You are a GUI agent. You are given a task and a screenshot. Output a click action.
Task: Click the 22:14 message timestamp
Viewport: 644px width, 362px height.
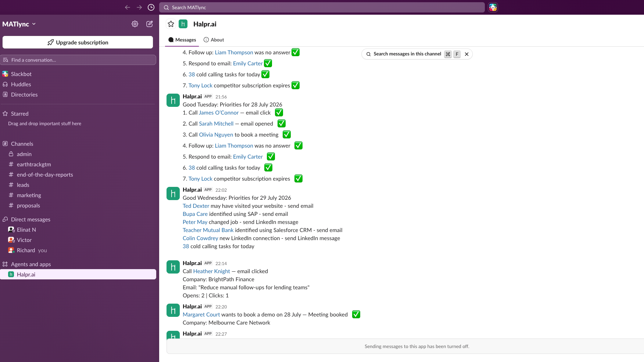coord(221,264)
